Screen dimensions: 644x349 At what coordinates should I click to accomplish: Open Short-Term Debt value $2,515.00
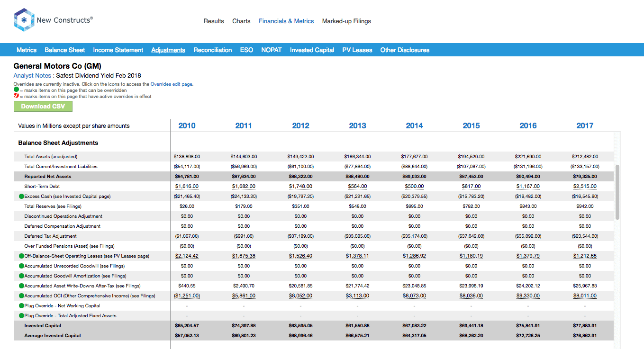pos(585,187)
